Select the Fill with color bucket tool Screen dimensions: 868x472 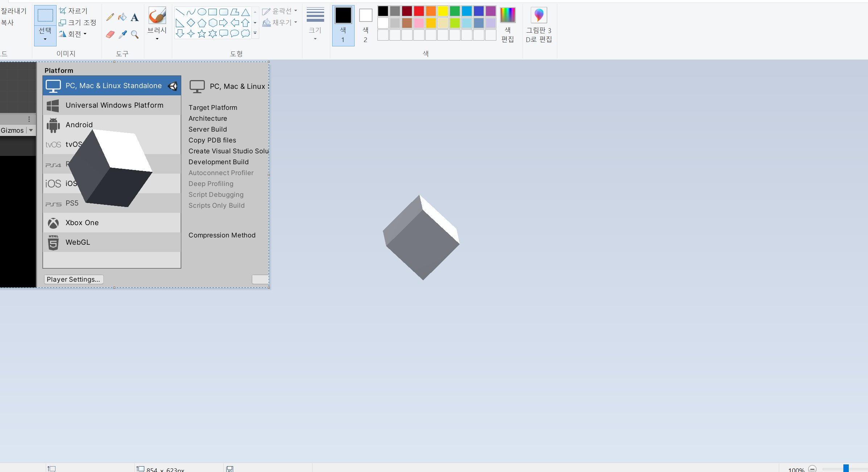click(x=123, y=17)
